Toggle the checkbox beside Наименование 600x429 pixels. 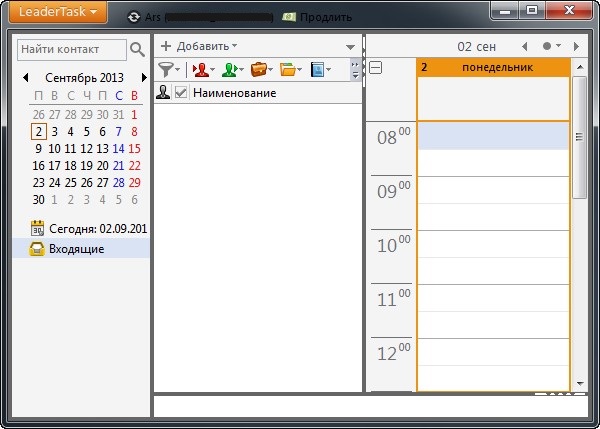(x=181, y=92)
